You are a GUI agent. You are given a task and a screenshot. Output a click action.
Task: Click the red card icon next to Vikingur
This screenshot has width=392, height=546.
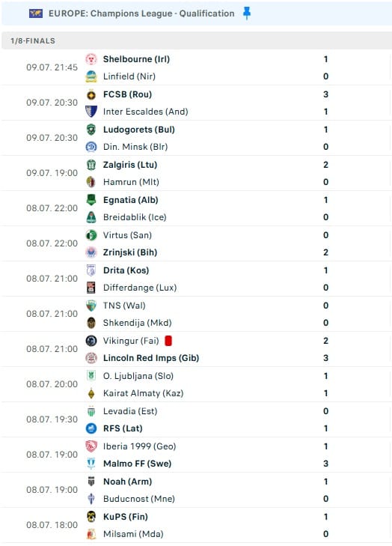point(168,341)
